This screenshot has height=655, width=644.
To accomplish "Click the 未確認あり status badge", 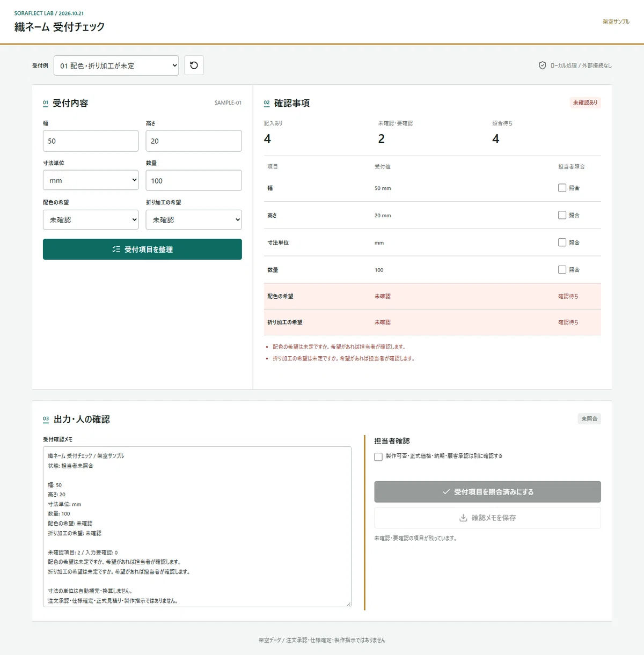I will pyautogui.click(x=585, y=102).
